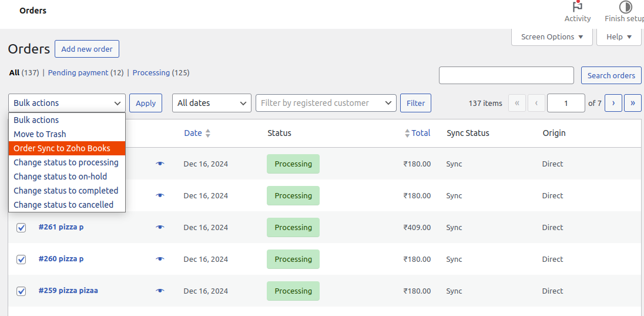Sort orders by Date column arrows

click(207, 134)
